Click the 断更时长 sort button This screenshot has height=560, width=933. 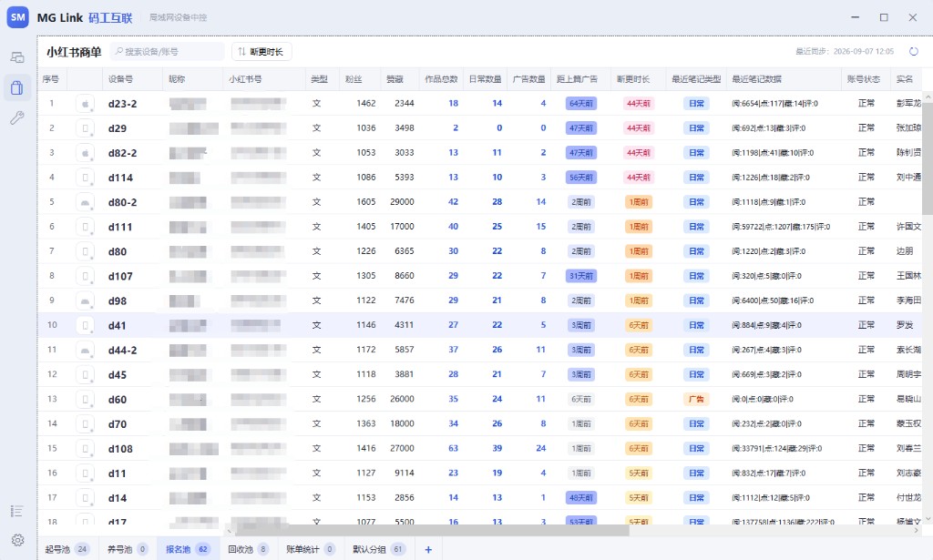(x=261, y=52)
